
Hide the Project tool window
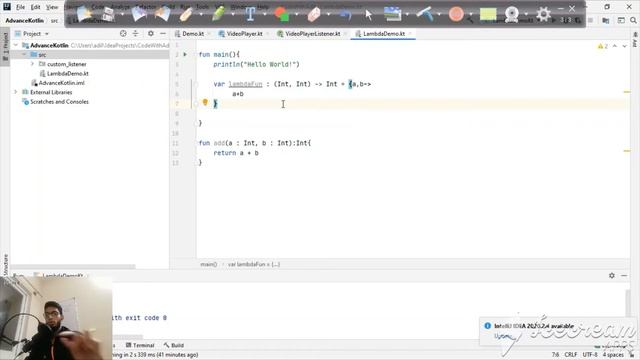(x=163, y=33)
